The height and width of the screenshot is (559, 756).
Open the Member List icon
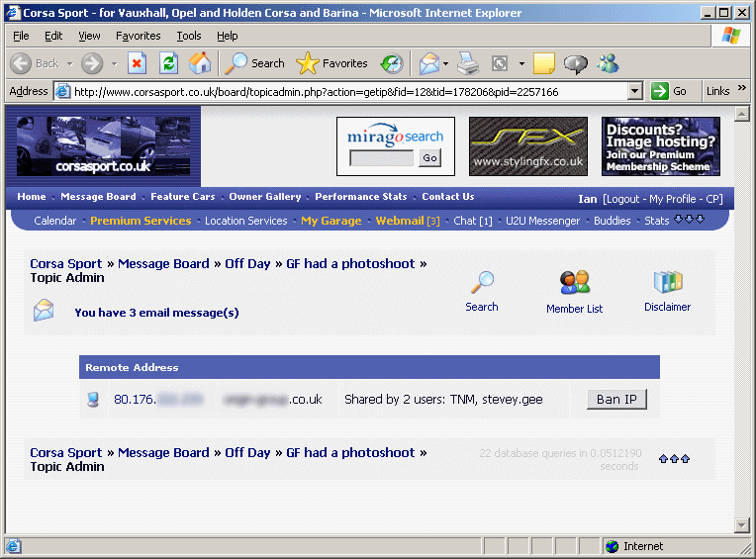click(574, 283)
